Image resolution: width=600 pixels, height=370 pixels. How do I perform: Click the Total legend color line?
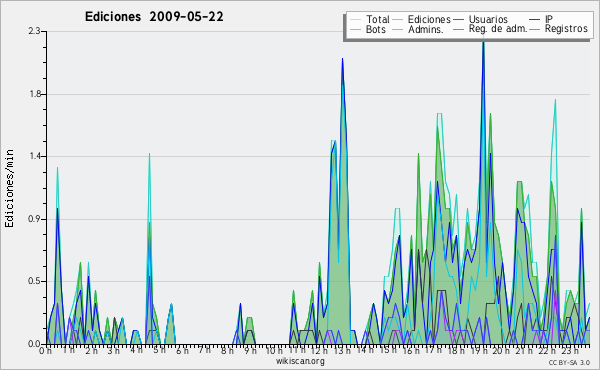[x=355, y=20]
